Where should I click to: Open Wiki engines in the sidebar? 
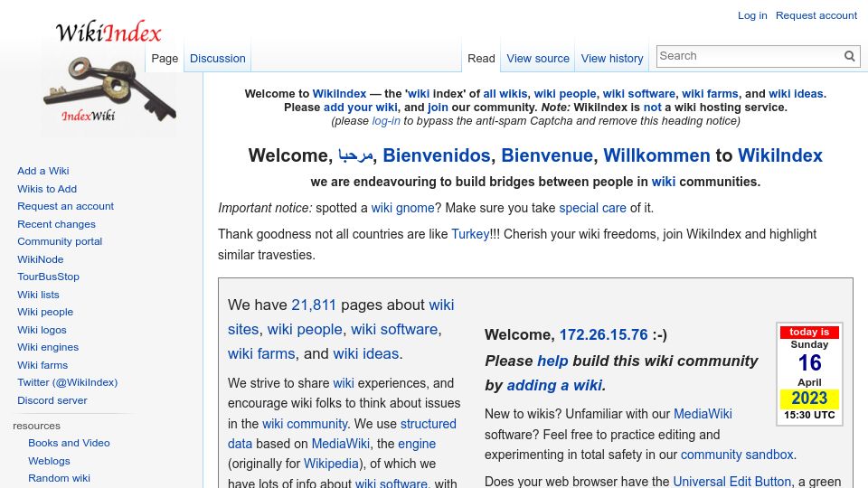pyautogui.click(x=48, y=347)
